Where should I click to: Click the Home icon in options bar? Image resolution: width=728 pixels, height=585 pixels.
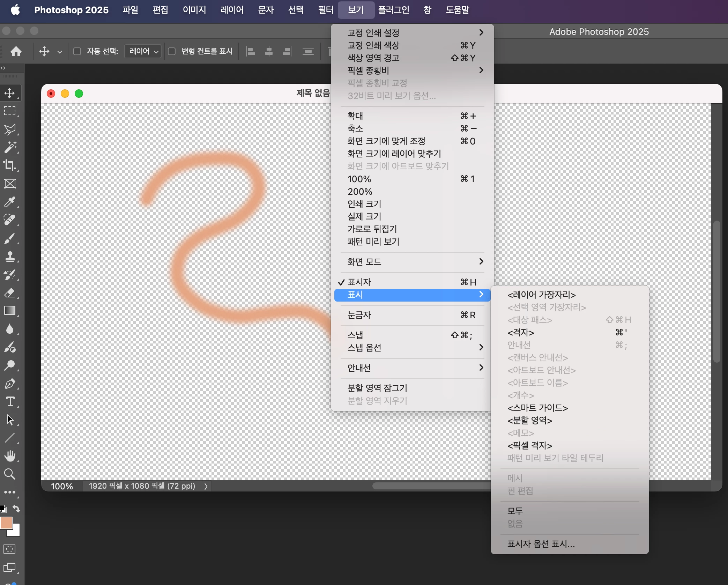coord(16,52)
